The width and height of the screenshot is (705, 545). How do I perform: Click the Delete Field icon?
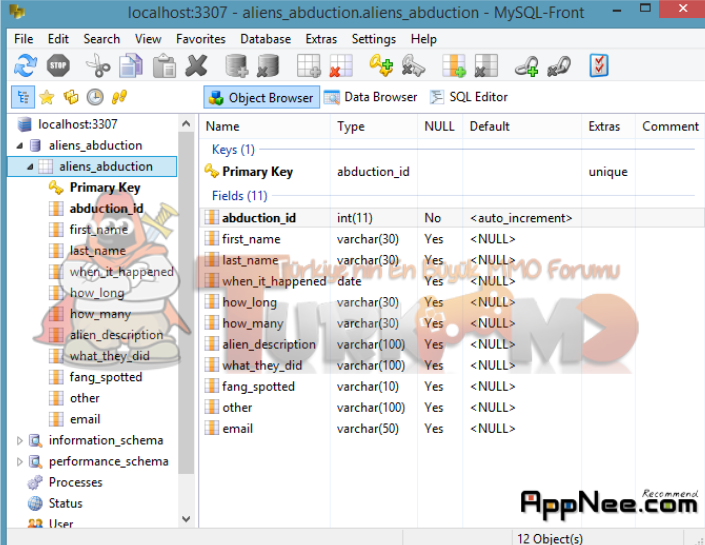click(486, 66)
